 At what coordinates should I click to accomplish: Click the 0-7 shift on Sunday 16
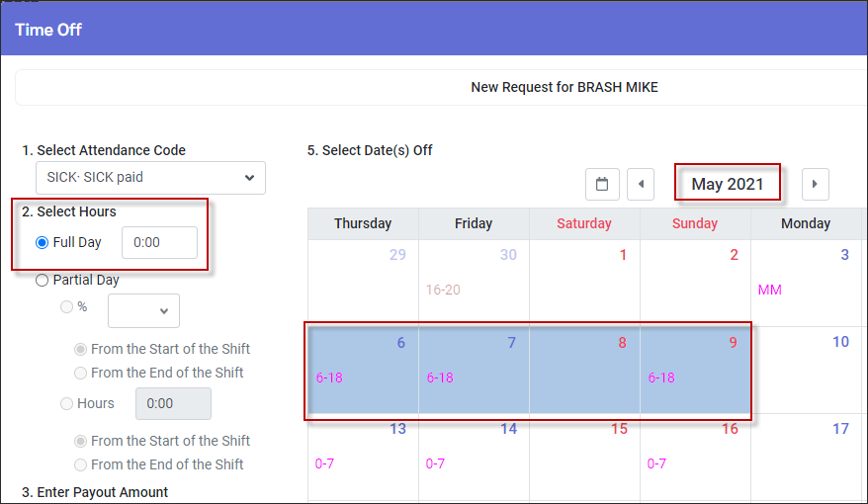[656, 463]
